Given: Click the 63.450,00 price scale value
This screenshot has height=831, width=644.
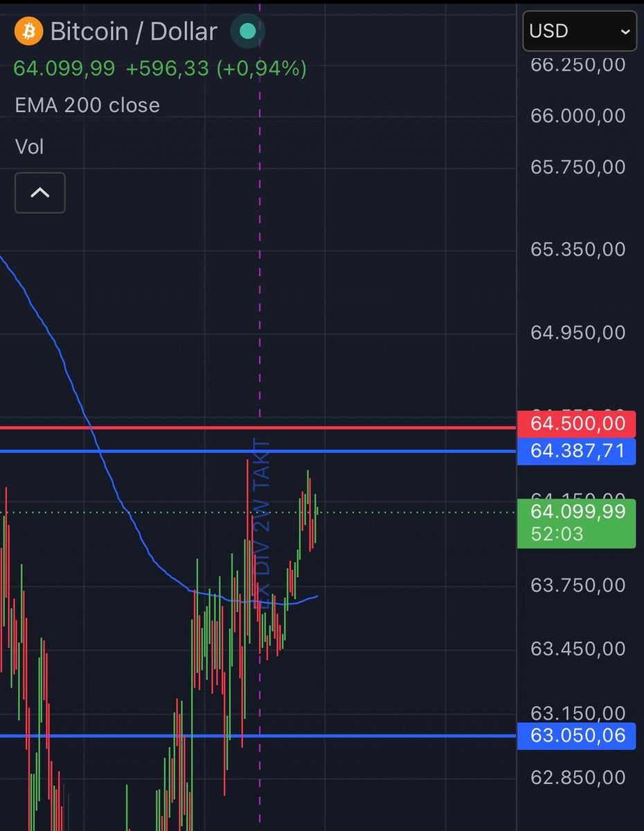Looking at the screenshot, I should 578,649.
